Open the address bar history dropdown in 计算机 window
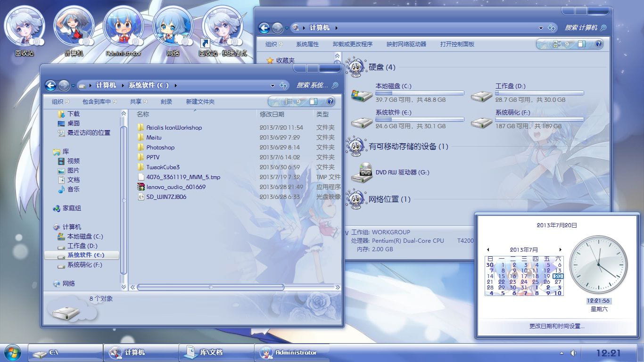 [x=540, y=27]
